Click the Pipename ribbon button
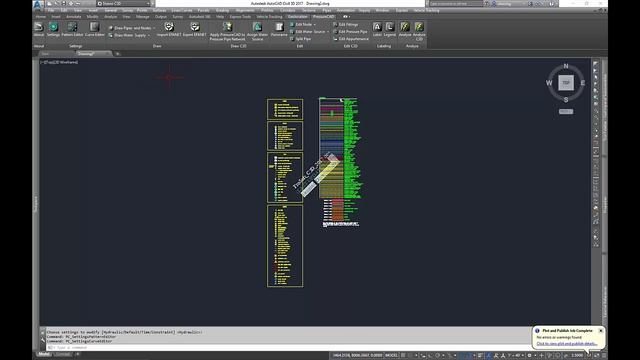The height and width of the screenshot is (360, 640). tap(279, 29)
